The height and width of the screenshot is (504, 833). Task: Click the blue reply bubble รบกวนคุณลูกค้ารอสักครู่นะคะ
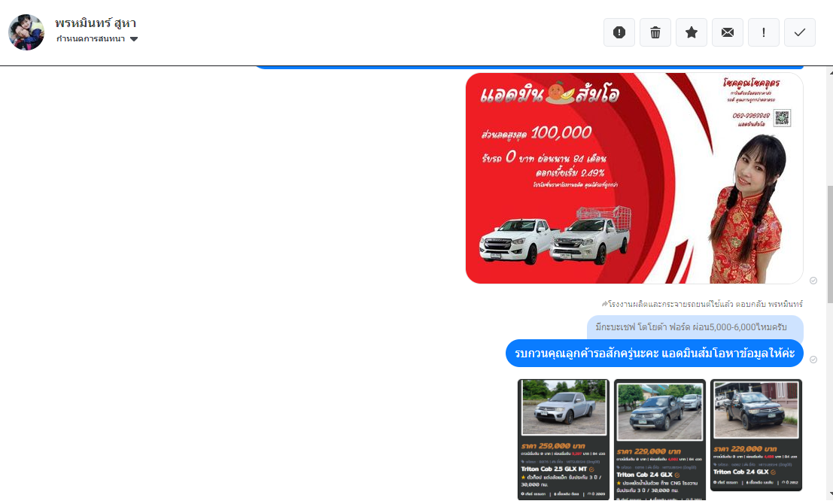(655, 353)
